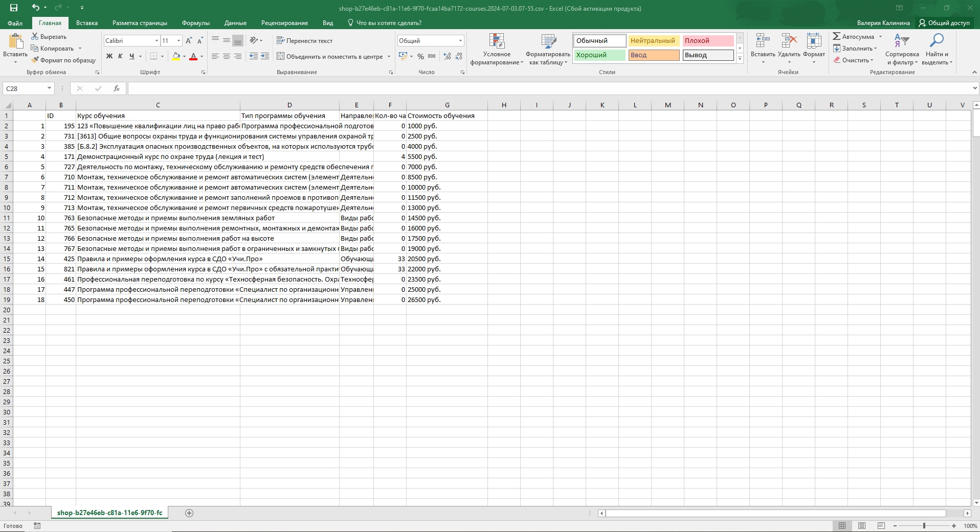Switch to Разметка страницы tab
Image resolution: width=980 pixels, height=532 pixels.
click(x=140, y=23)
